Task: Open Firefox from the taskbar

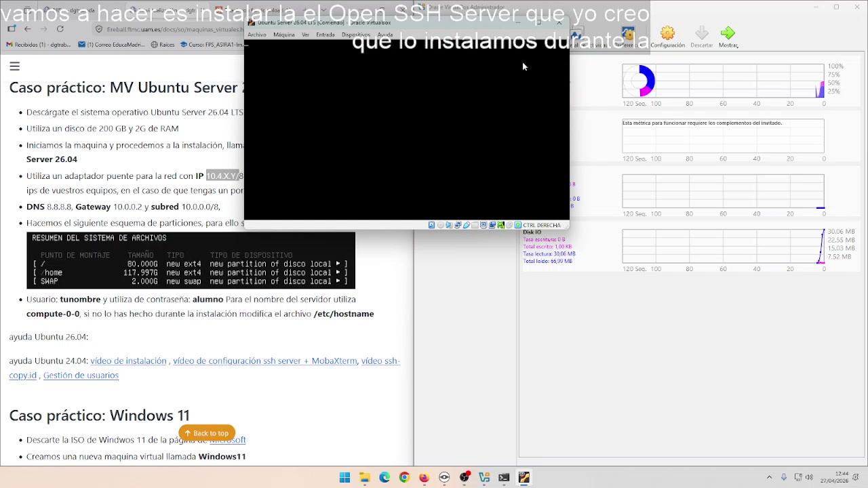Action: coord(425,477)
